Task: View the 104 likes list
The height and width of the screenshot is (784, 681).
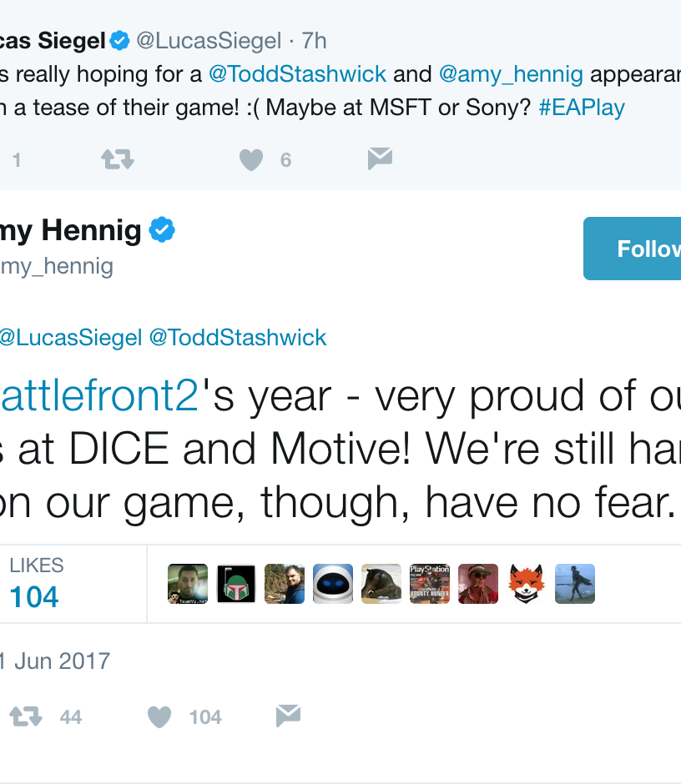Action: 34,584
